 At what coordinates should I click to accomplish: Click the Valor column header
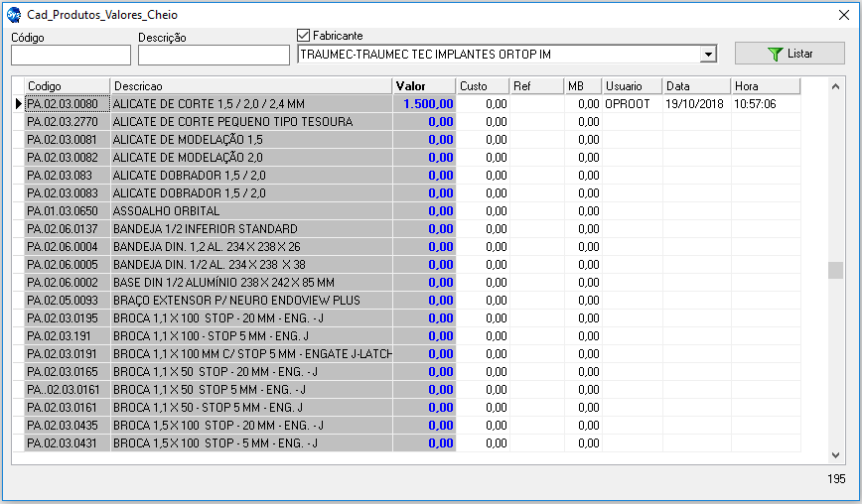pyautogui.click(x=424, y=86)
